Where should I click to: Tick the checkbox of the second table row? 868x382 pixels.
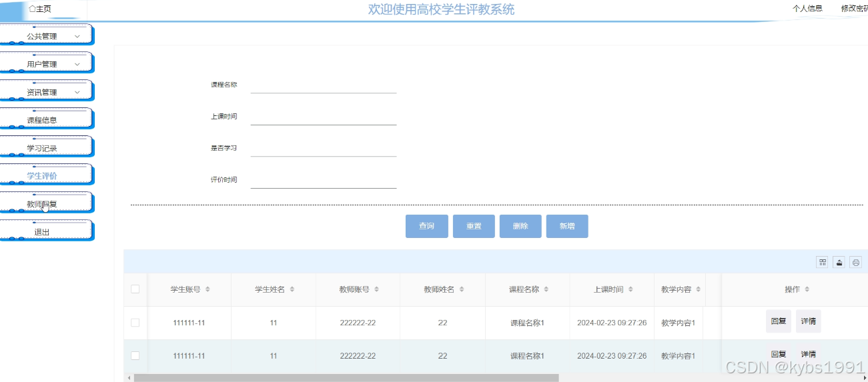[135, 356]
